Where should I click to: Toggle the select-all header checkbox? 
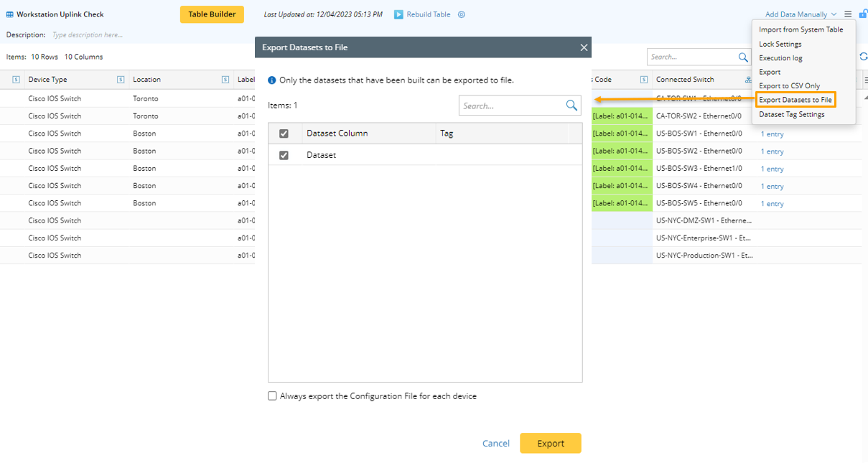coord(284,134)
